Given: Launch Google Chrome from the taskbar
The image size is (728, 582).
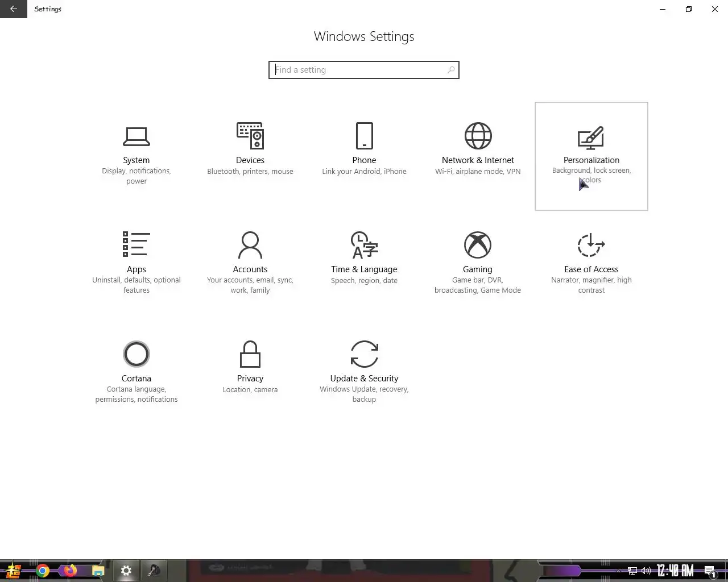Looking at the screenshot, I should click(x=43, y=571).
